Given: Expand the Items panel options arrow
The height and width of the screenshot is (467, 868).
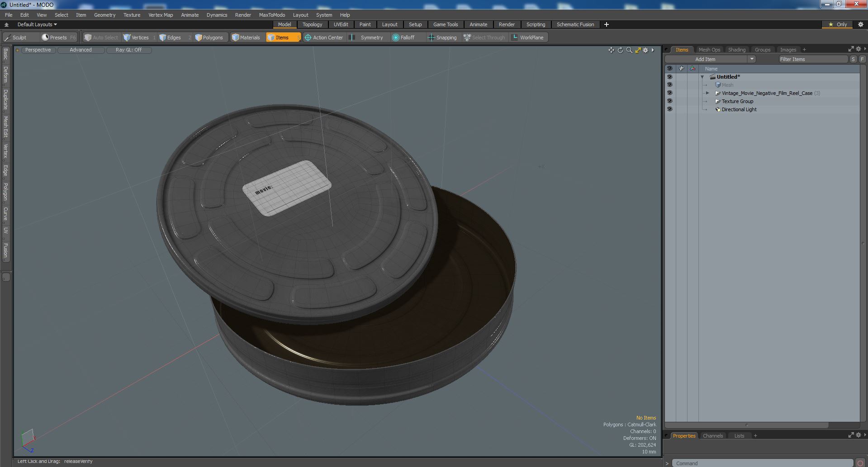Looking at the screenshot, I should [865, 49].
